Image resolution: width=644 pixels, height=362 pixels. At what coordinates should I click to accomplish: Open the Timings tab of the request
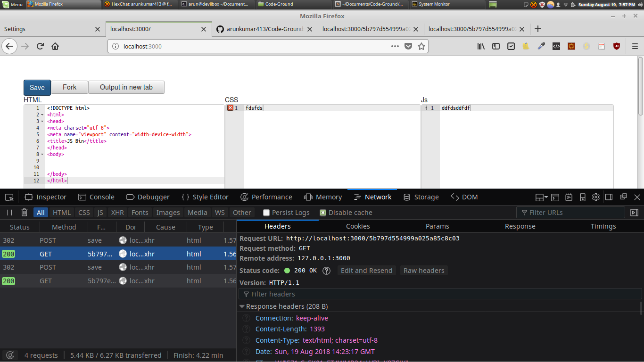tap(603, 226)
